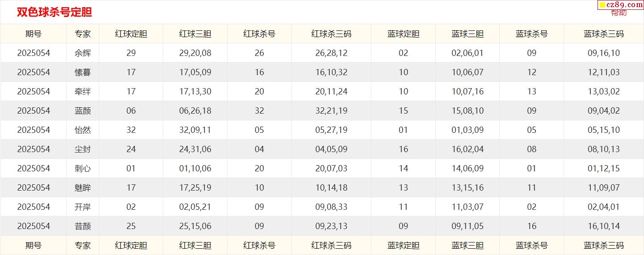Screen dimensions: 644x255
Task: Select red kill cell 32,21,19
Action: pos(331,110)
